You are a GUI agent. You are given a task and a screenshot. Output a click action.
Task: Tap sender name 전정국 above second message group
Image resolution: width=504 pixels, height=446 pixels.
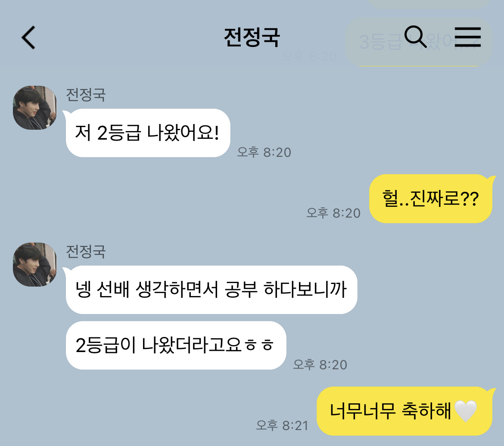point(85,252)
